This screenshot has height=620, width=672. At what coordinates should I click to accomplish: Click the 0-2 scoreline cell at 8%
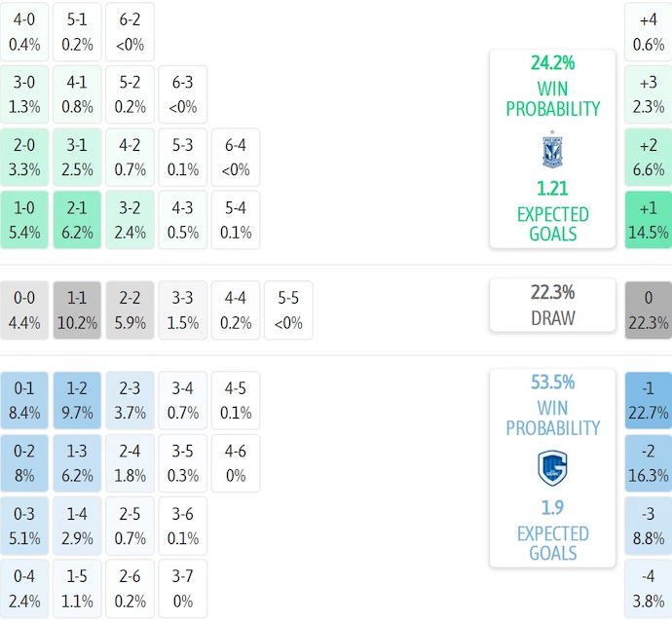(24, 463)
